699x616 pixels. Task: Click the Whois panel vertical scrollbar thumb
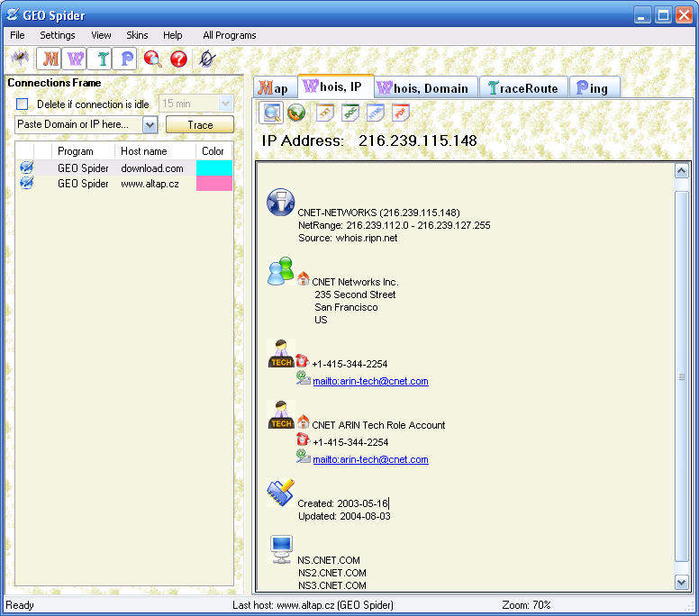point(682,376)
